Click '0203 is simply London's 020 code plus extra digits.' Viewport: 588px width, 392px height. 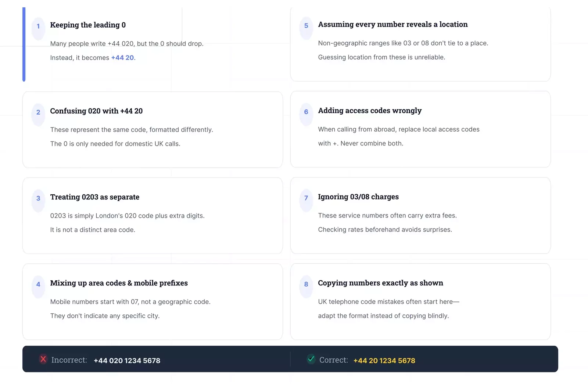tap(127, 216)
